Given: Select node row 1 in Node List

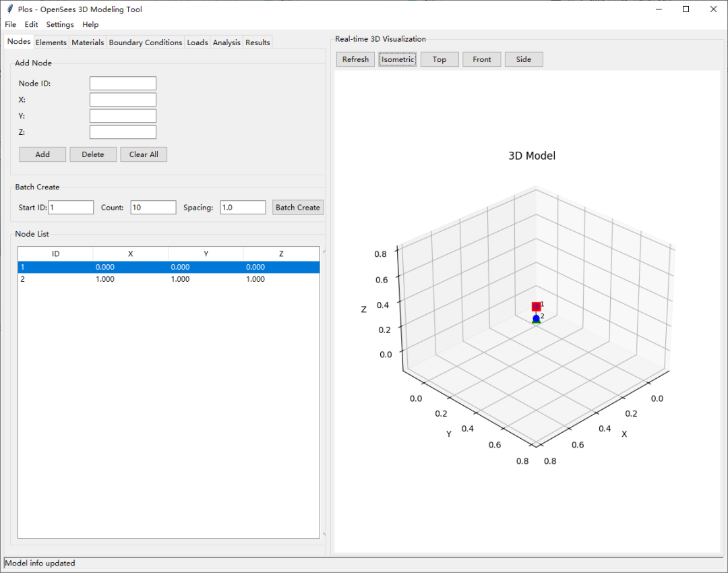Looking at the screenshot, I should [169, 267].
